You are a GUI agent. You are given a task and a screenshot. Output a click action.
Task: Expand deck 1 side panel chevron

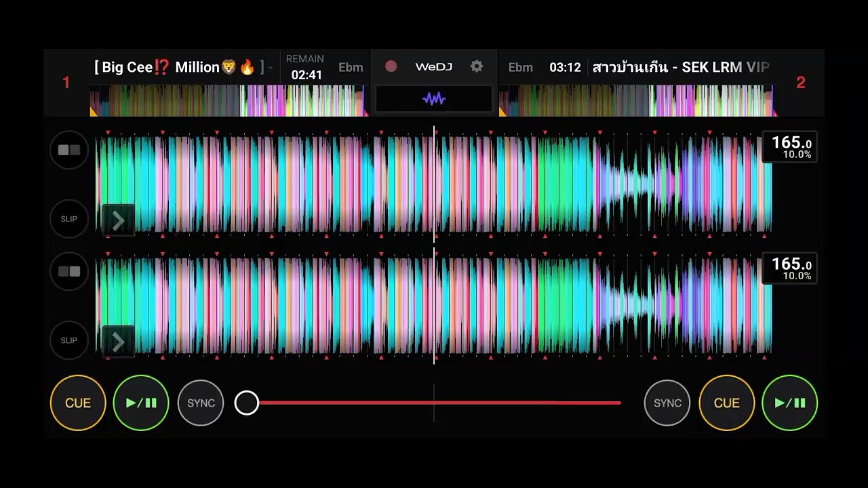(x=118, y=220)
